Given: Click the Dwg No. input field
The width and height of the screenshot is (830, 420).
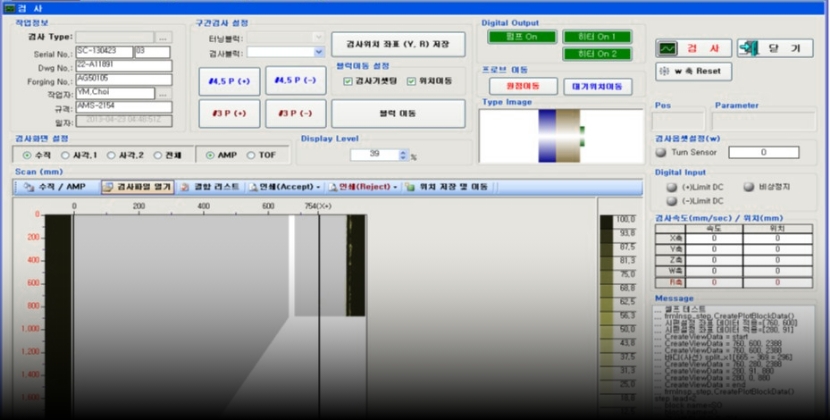Looking at the screenshot, I should tap(124, 66).
